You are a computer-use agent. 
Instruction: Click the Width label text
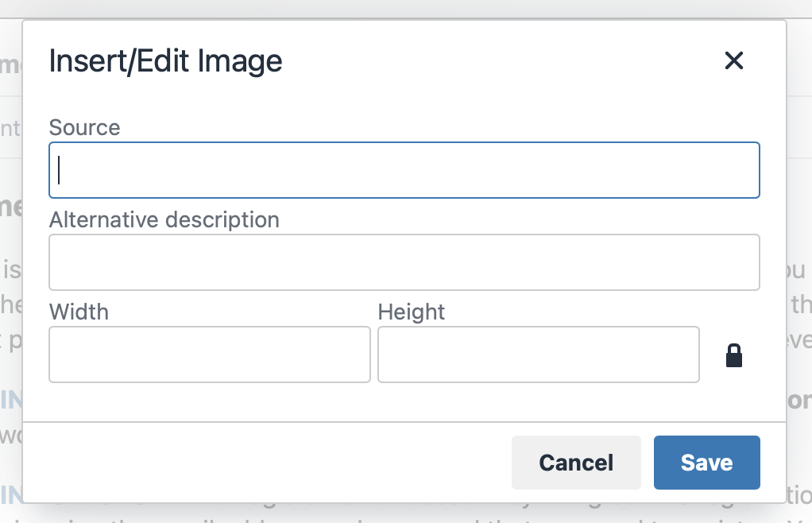79,312
